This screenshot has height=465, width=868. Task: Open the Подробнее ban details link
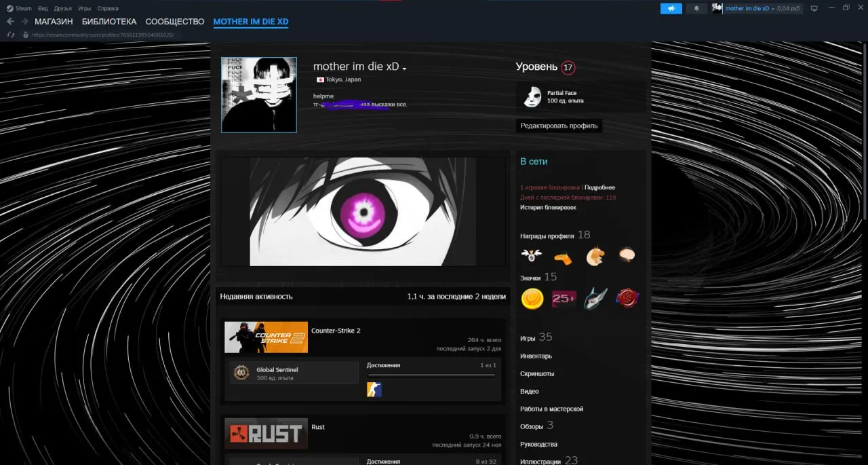pos(600,187)
